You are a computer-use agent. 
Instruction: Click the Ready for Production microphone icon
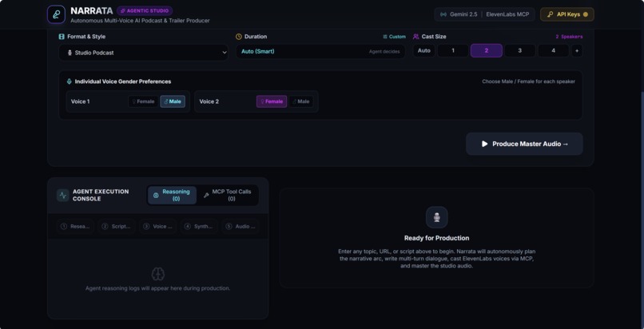pos(436,217)
